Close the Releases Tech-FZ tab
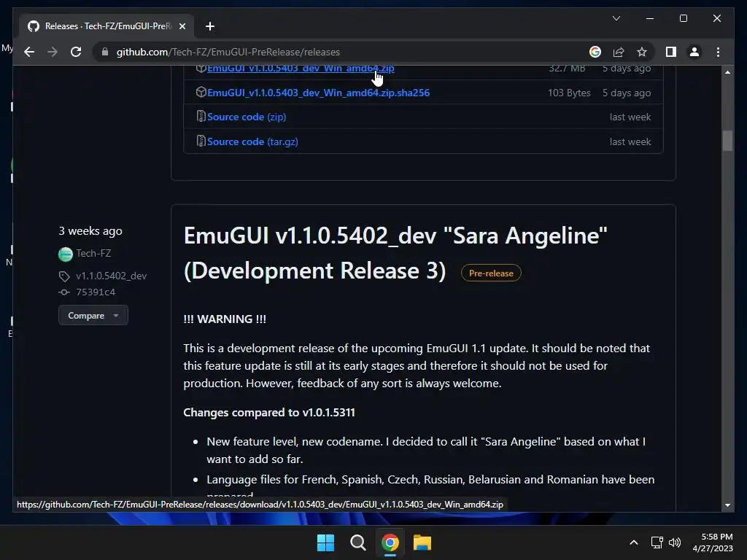This screenshot has height=560, width=747. 182,26
